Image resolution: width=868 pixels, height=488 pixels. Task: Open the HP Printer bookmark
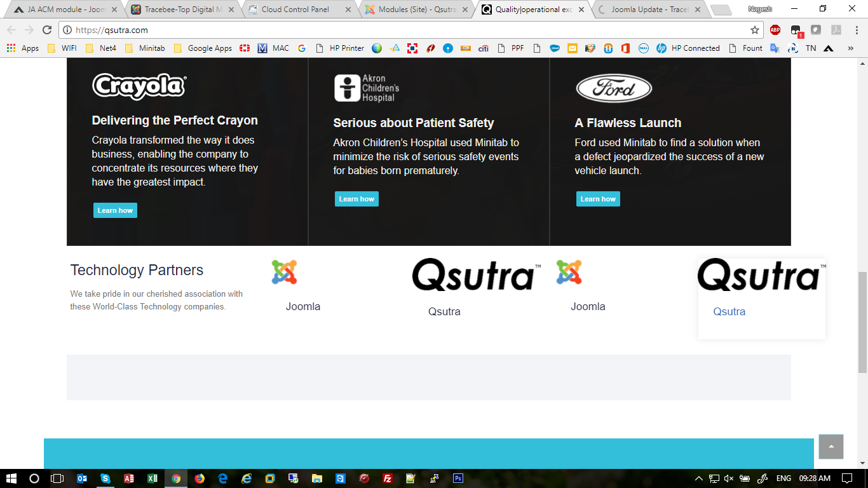coord(340,48)
